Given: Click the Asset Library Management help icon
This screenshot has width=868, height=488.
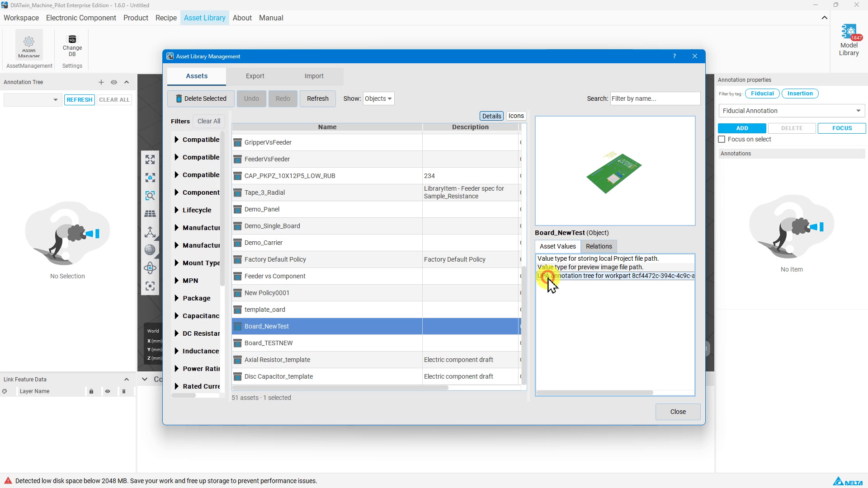Looking at the screenshot, I should coord(675,56).
